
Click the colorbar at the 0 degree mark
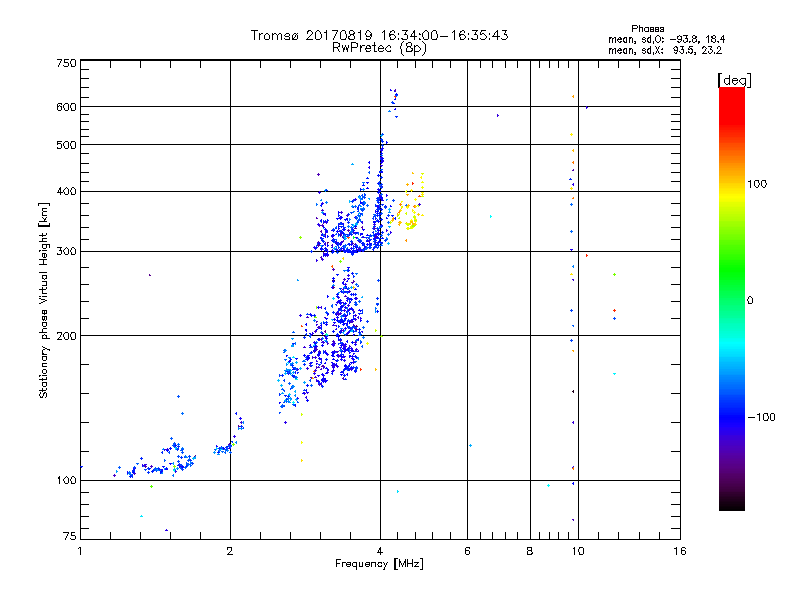tap(732, 300)
